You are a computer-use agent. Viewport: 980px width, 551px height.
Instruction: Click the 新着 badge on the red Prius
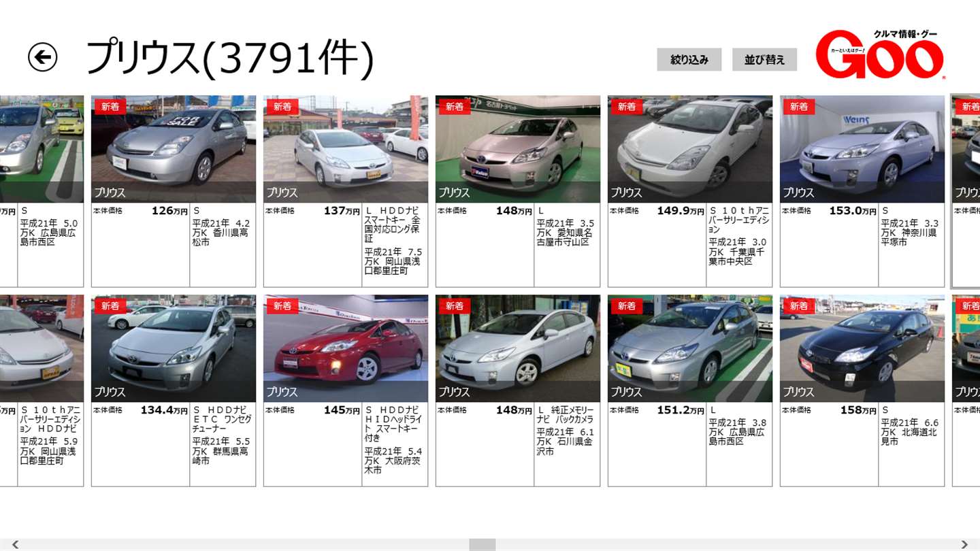point(282,306)
